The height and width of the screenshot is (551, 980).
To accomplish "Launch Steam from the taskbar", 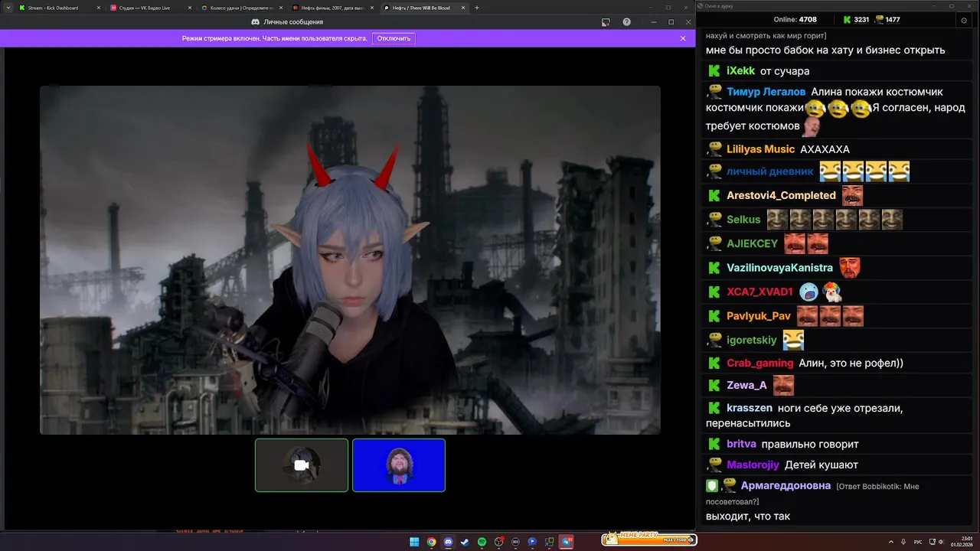I will (465, 542).
